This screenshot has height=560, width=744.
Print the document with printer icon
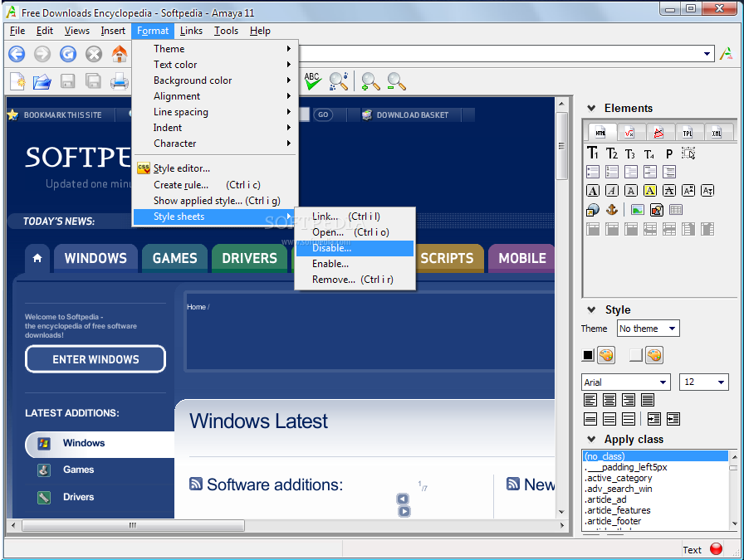tap(119, 81)
